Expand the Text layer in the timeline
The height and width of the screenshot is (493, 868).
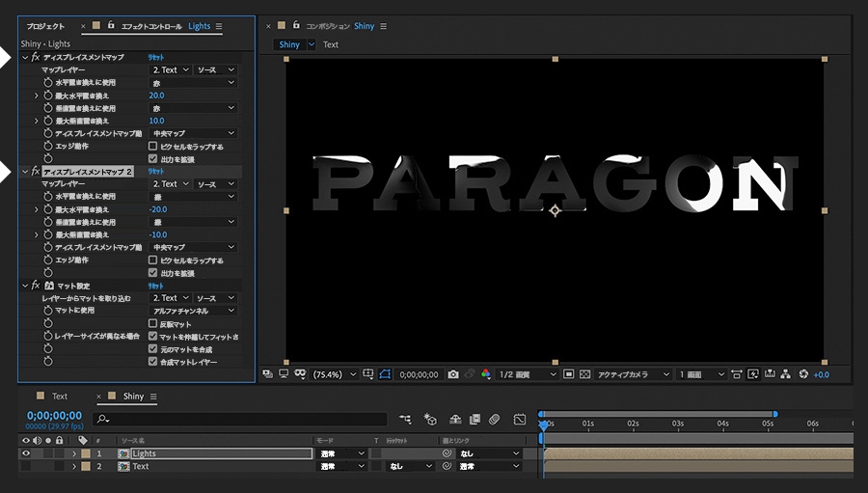tap(73, 466)
